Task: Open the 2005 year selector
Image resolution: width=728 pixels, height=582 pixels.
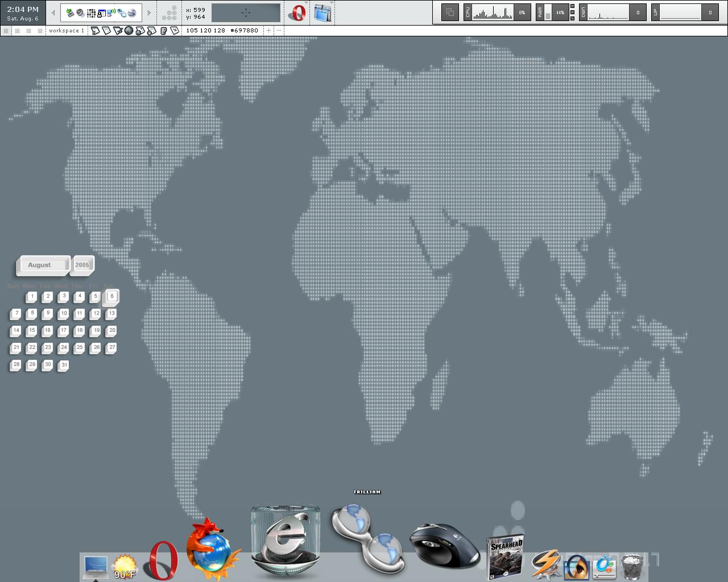Action: 82,265
